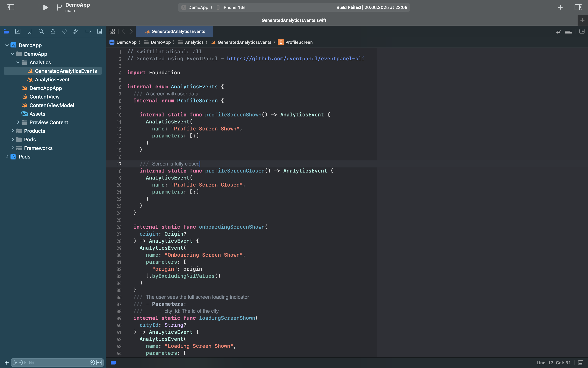The image size is (588, 368).
Task: Click the byExcludingNilValues method call
Action: point(183,276)
